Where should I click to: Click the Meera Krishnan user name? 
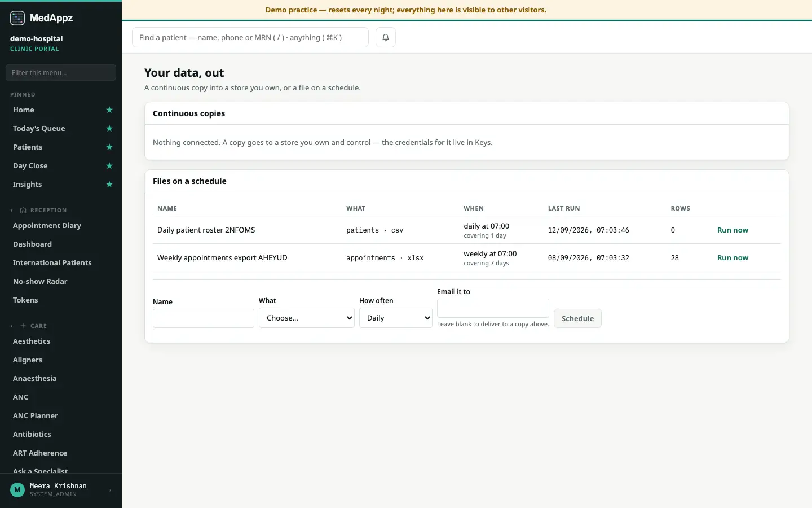tap(58, 486)
